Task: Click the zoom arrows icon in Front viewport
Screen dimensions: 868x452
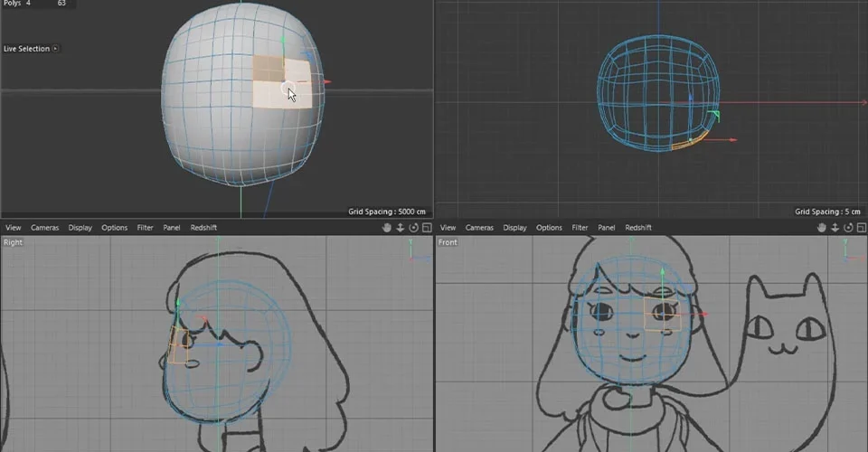Action: pos(835,228)
